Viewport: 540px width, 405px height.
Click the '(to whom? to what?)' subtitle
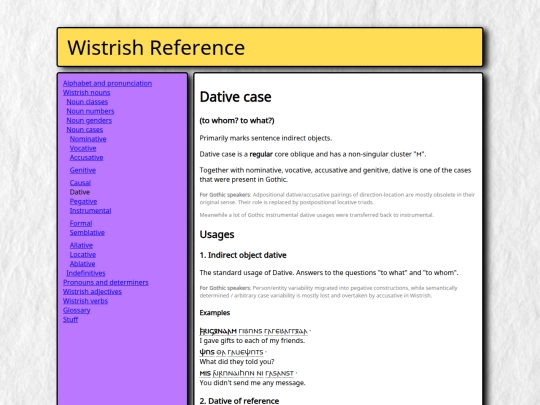(237, 121)
